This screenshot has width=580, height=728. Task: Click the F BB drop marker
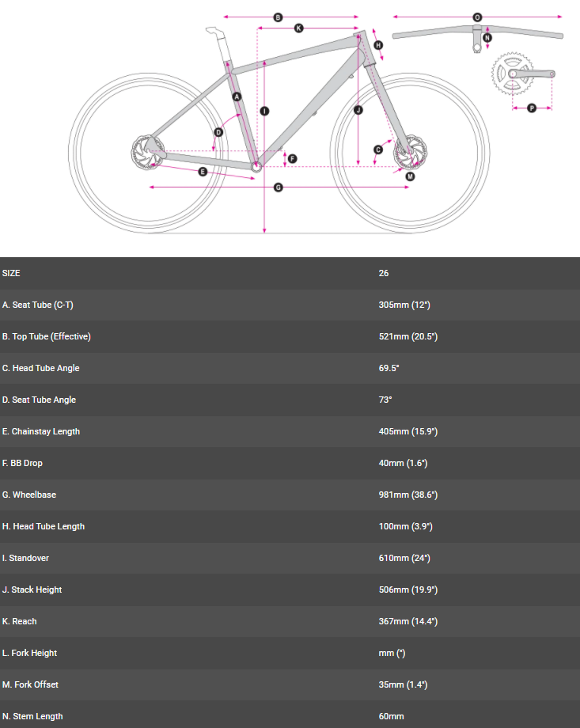(x=292, y=158)
